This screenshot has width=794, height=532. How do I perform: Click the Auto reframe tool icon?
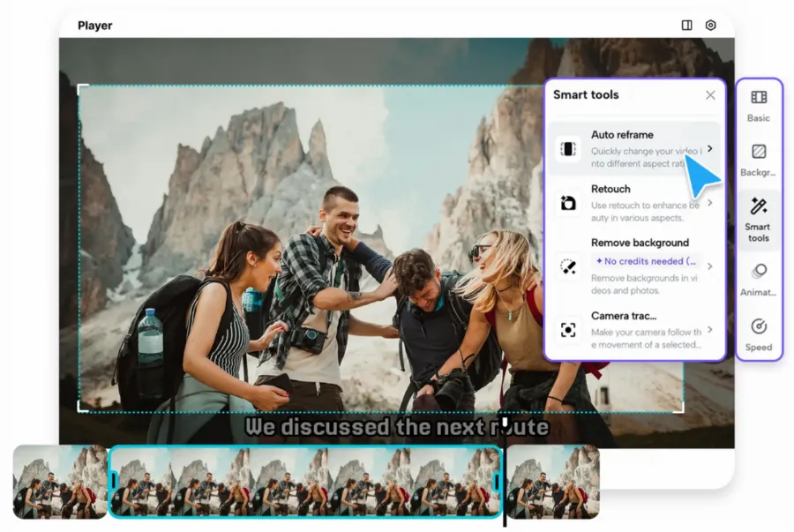pyautogui.click(x=568, y=149)
